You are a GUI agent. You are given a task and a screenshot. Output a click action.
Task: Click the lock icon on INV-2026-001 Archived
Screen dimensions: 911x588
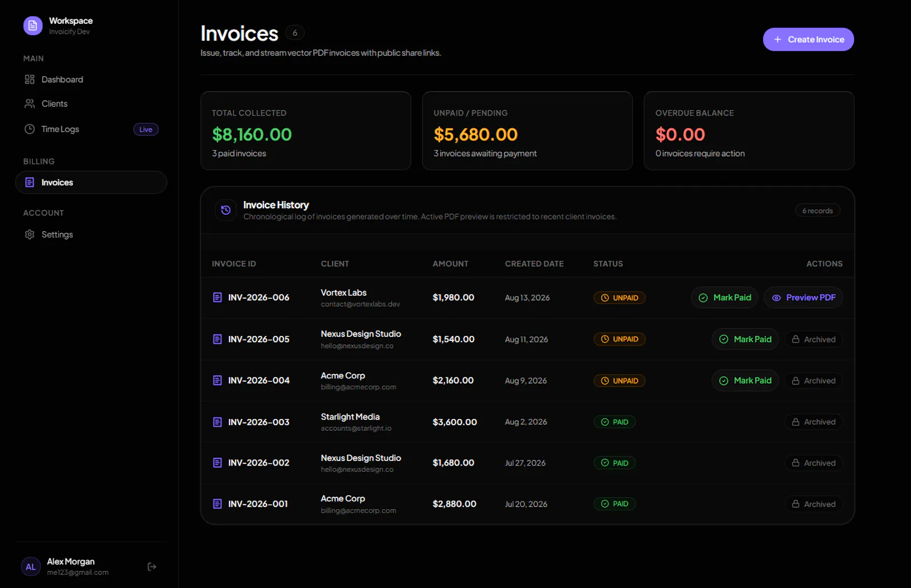pyautogui.click(x=795, y=504)
